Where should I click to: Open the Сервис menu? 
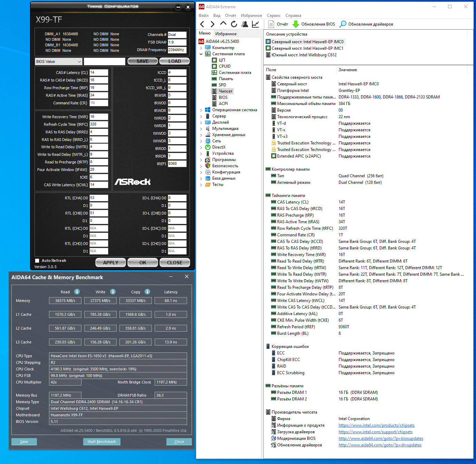pos(274,16)
